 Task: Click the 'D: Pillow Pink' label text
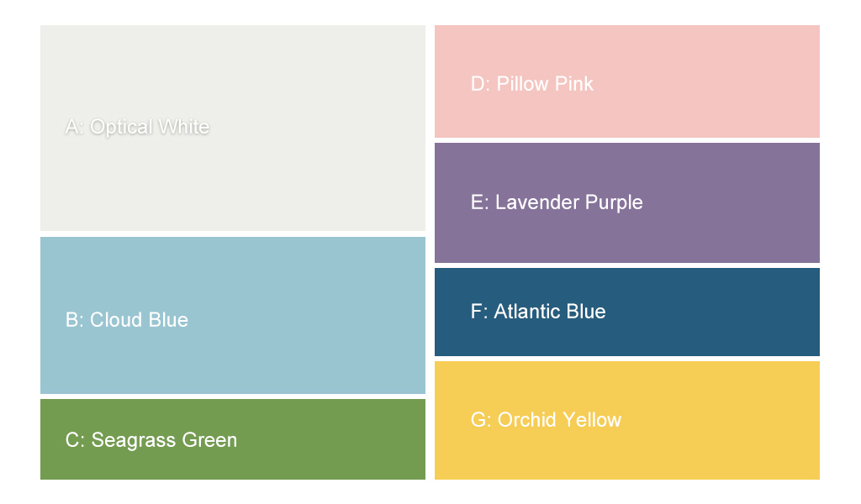(532, 84)
